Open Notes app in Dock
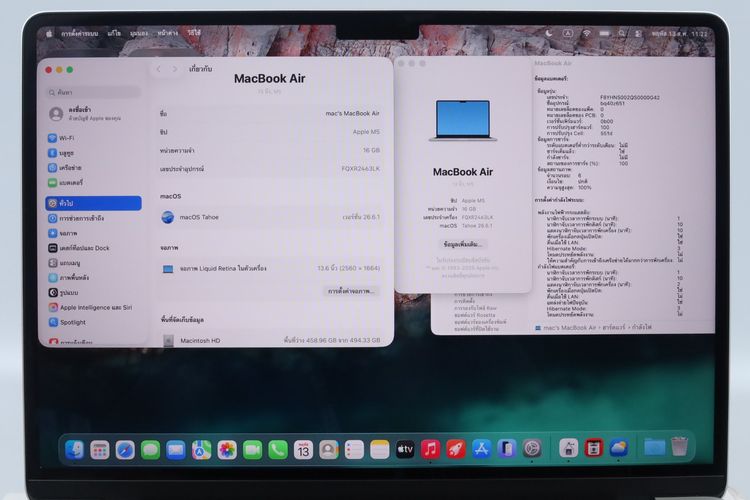Image resolution: width=750 pixels, height=500 pixels. (x=380, y=450)
